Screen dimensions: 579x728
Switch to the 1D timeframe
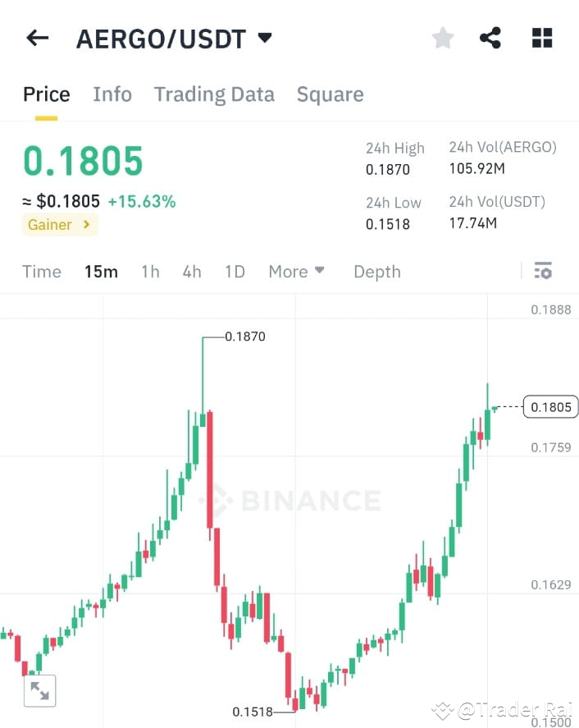(x=235, y=271)
